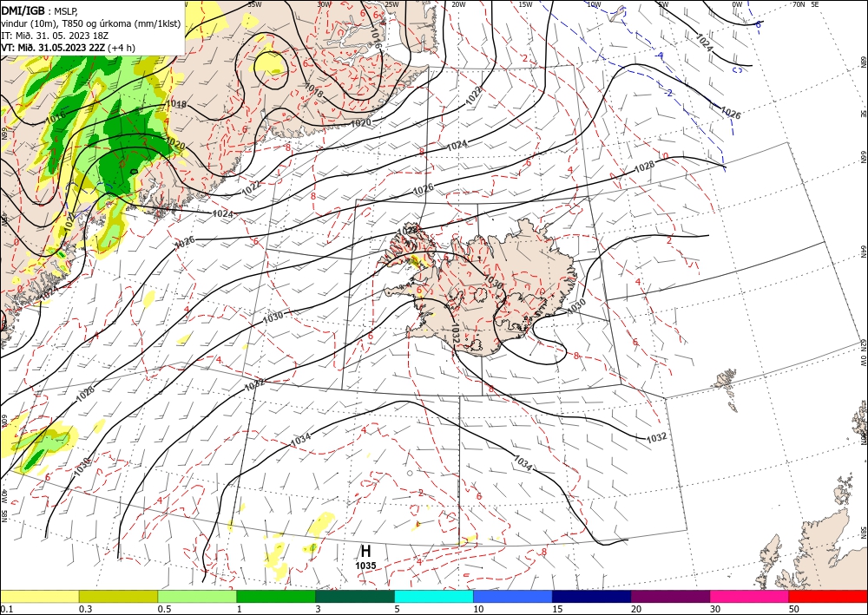This screenshot has height=615, width=868.
Task: Click the 'vindur (10m), T850 og úrkoma' line
Action: 90,23
